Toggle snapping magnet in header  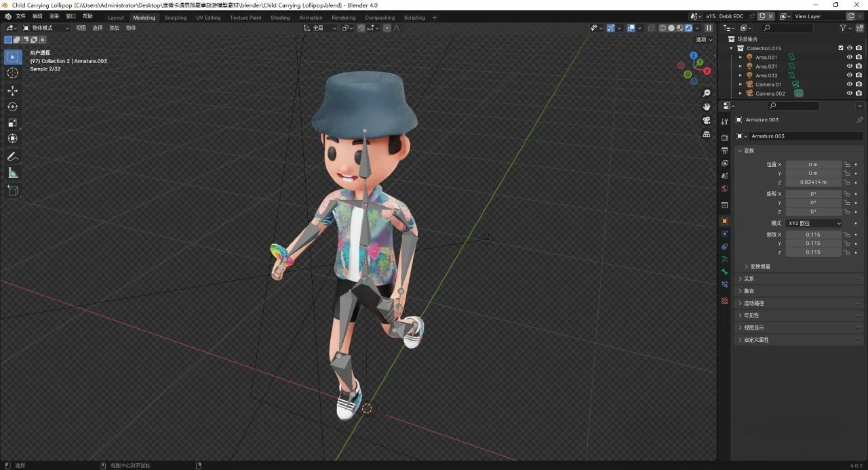pyautogui.click(x=361, y=28)
